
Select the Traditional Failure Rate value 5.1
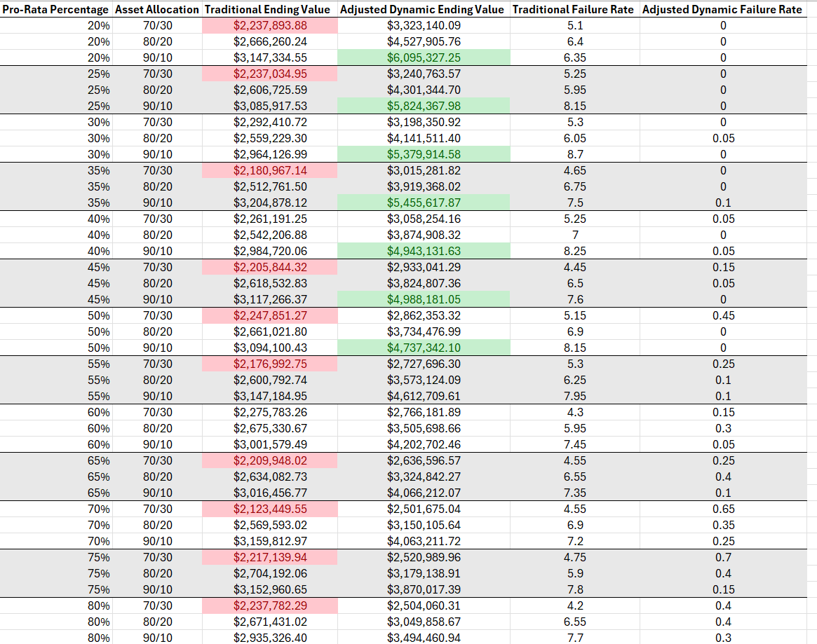pos(575,25)
